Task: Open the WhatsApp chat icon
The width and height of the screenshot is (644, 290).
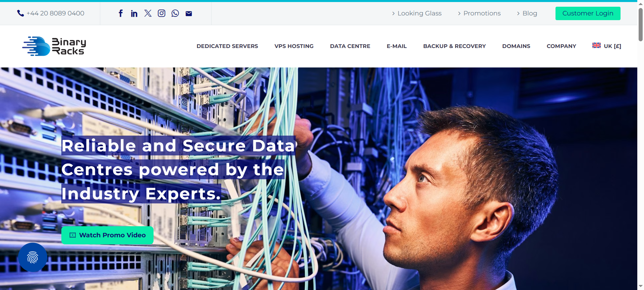Action: (x=175, y=13)
